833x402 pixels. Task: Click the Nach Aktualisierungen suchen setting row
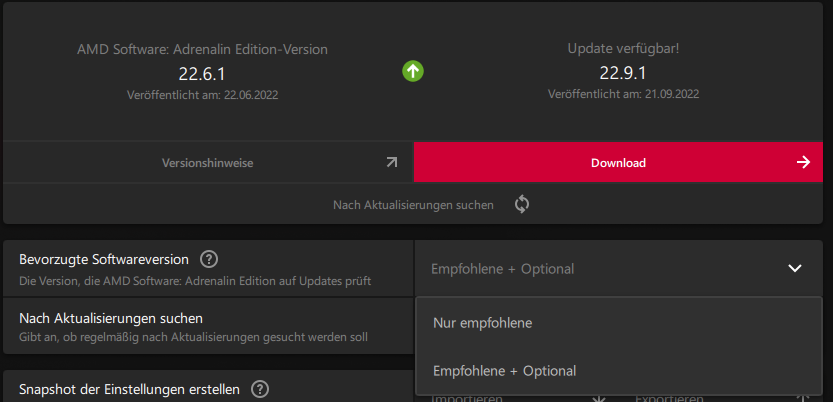208,326
